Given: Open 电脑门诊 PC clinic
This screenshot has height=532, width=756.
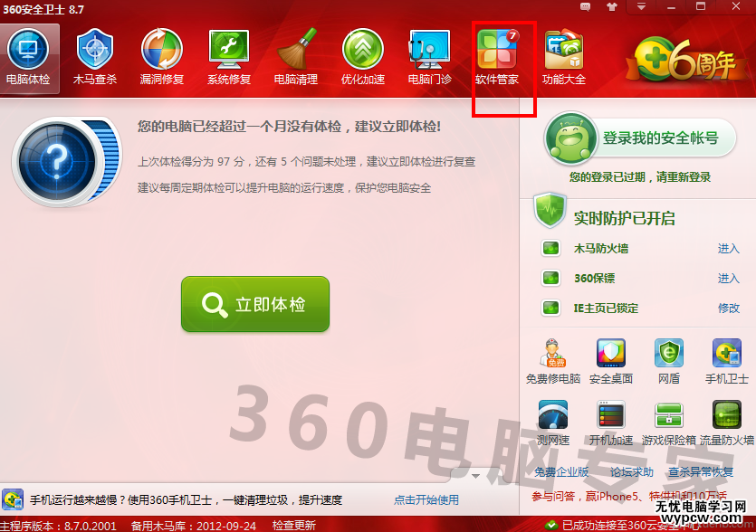Looking at the screenshot, I should coord(429,58).
